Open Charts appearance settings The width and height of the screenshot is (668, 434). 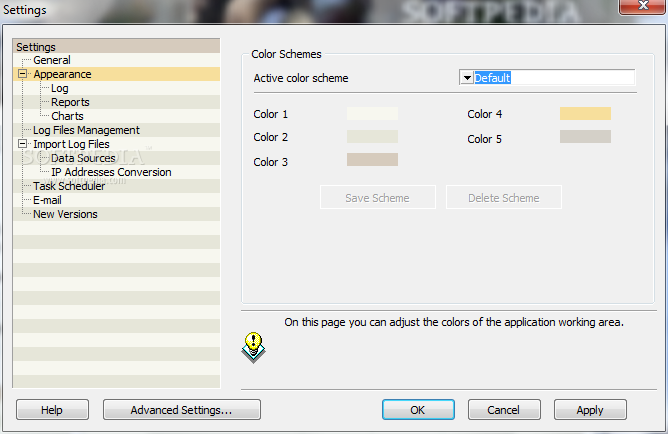pyautogui.click(x=67, y=116)
